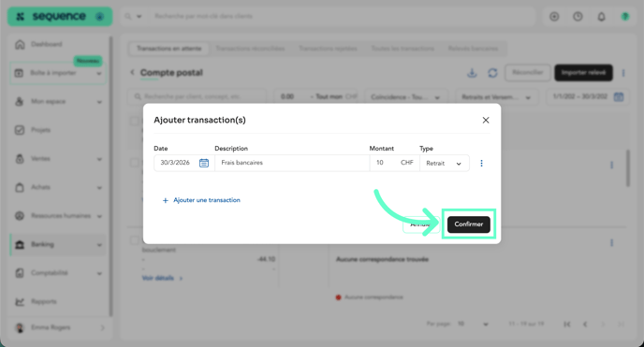Switch to Toutes les transactions tab
The height and width of the screenshot is (347, 644).
coord(402,49)
